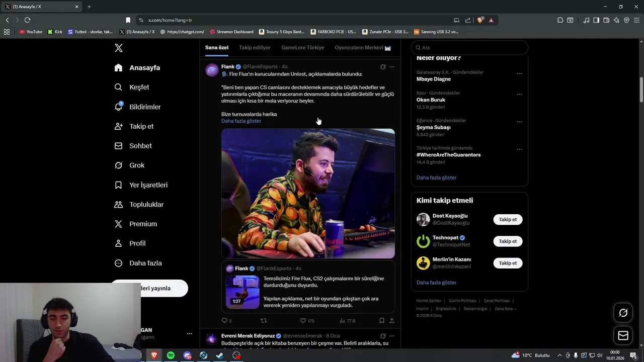Switch to GameLore Türkiye tab
The image size is (644, 362).
click(302, 48)
